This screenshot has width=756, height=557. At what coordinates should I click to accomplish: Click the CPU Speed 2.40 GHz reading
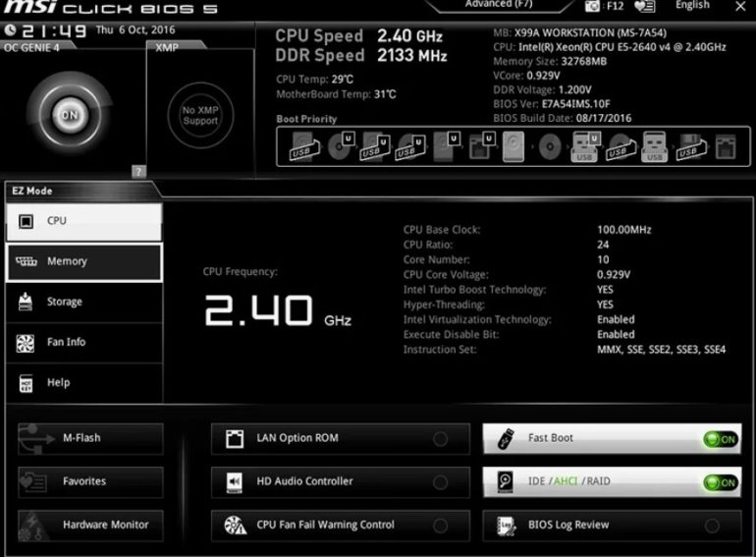pos(358,36)
